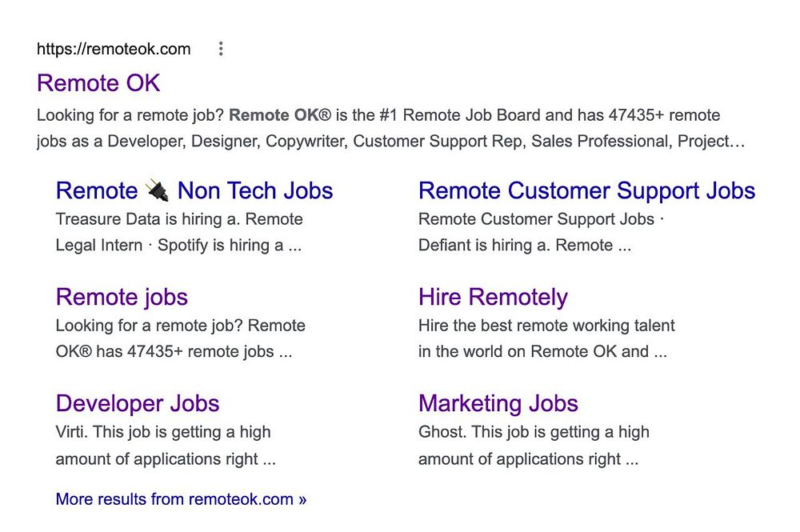Click the 'Defiant is hiring a. Remote' snippet
Image resolution: width=800 pixels, height=532 pixels.
(x=524, y=246)
